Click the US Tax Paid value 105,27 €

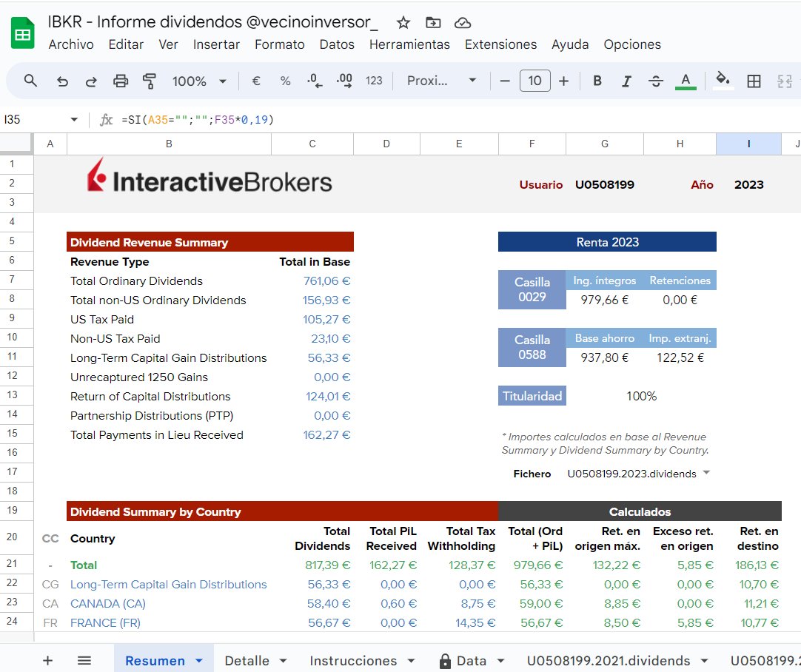[x=326, y=320]
